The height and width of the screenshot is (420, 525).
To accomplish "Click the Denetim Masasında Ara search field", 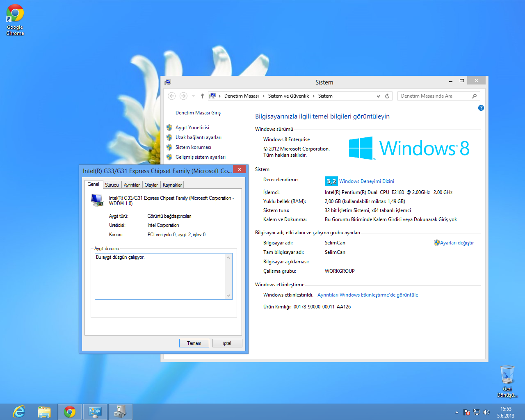I will [435, 96].
